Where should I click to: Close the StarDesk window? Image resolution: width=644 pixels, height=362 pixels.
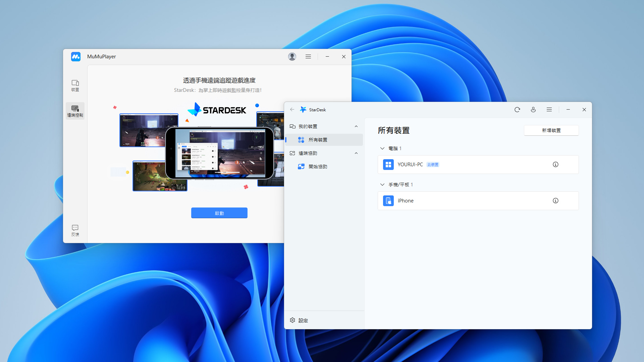click(x=584, y=110)
